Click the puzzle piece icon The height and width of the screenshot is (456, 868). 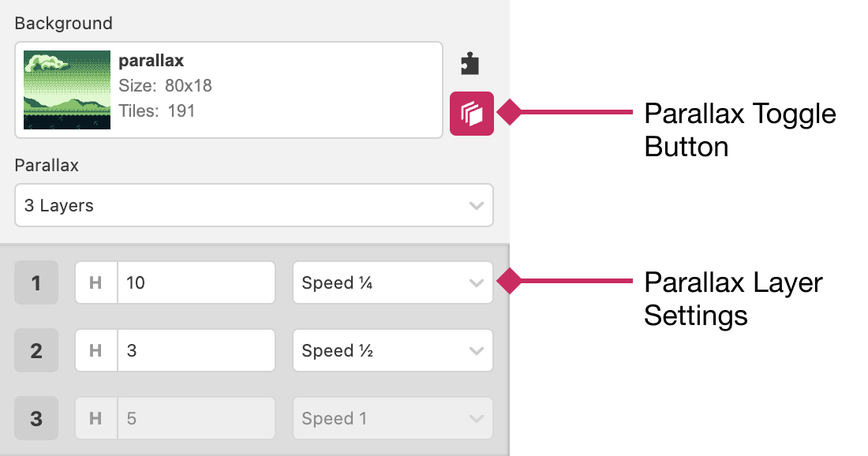(x=470, y=64)
